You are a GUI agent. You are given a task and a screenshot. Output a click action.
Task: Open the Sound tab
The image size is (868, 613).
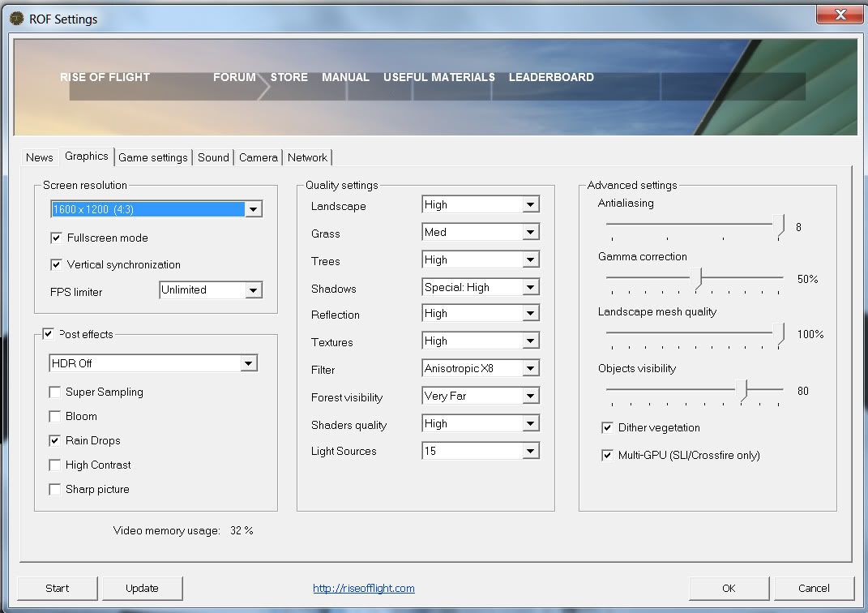[x=213, y=157]
